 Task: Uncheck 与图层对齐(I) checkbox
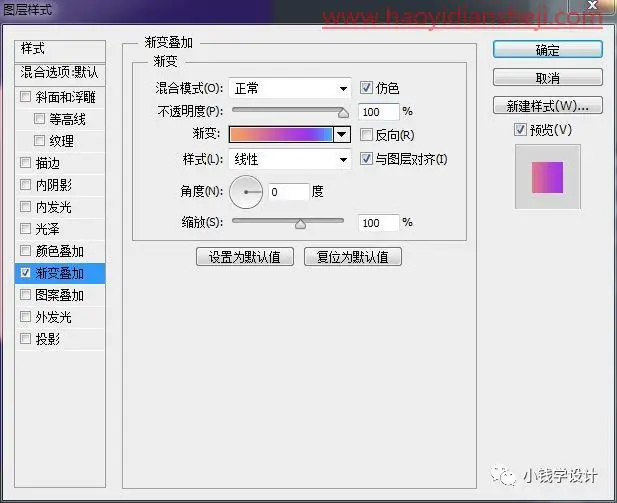tap(366, 159)
